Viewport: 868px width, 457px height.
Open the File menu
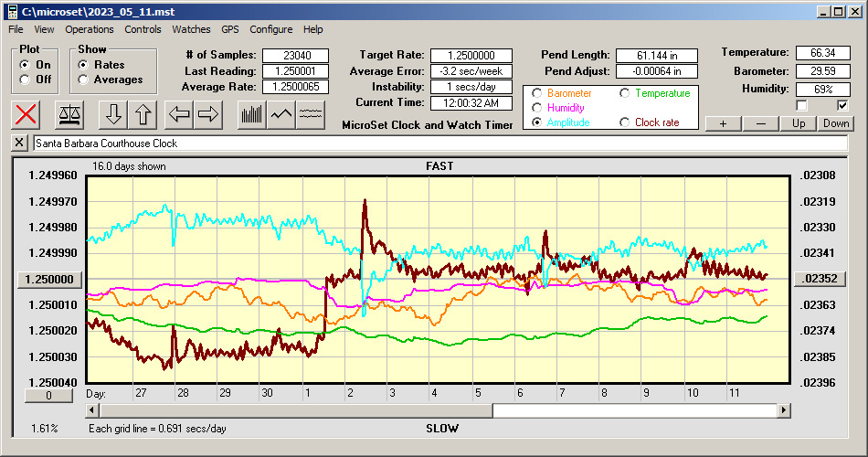[16, 29]
